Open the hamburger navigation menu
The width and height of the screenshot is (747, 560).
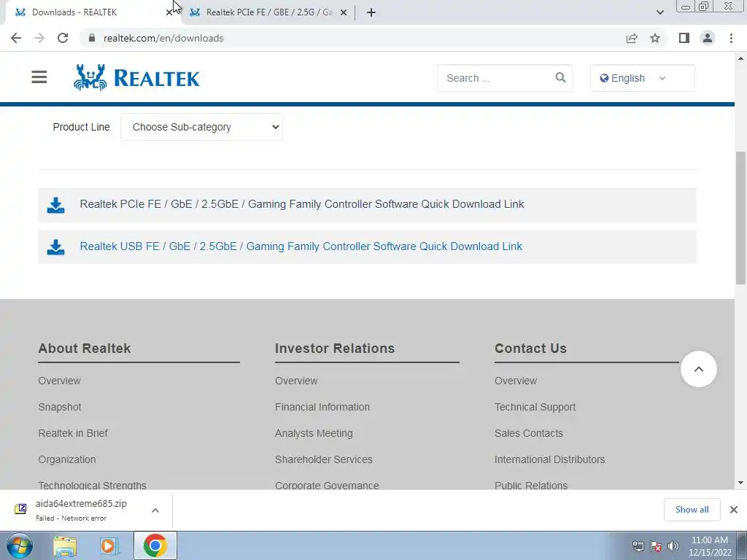(39, 77)
